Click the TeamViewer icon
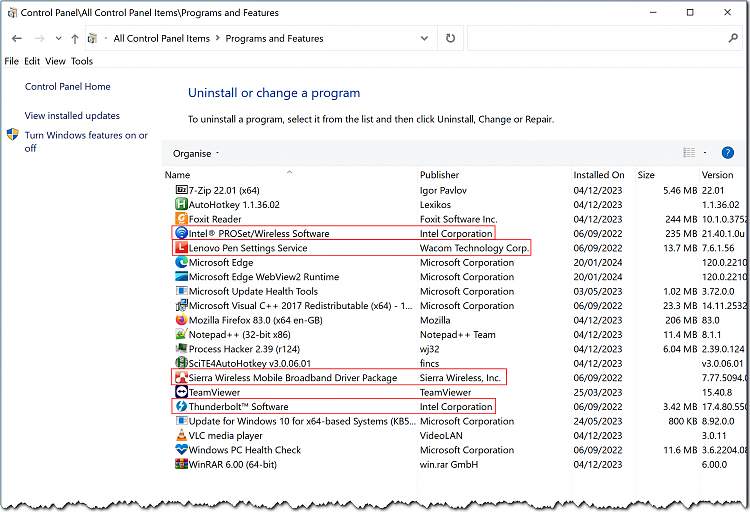 (x=181, y=392)
